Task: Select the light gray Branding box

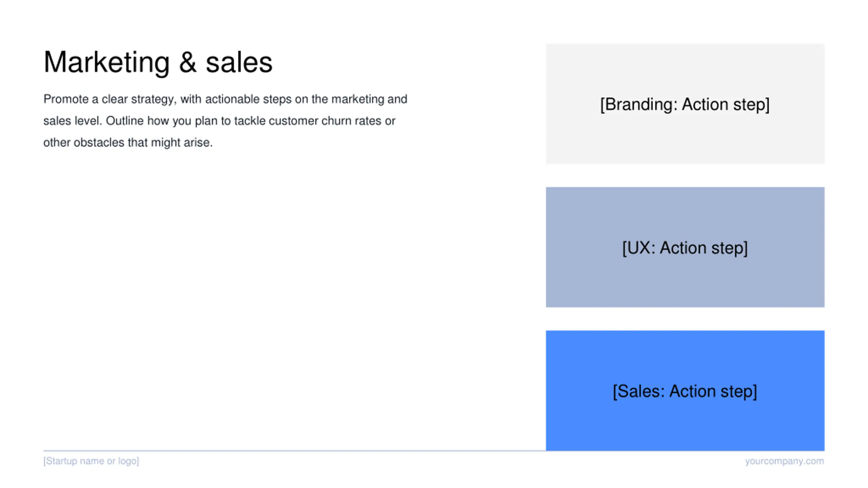Action: (685, 104)
